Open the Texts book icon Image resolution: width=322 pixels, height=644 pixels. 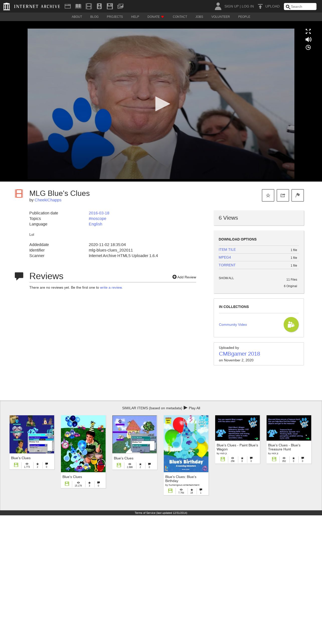78,6
